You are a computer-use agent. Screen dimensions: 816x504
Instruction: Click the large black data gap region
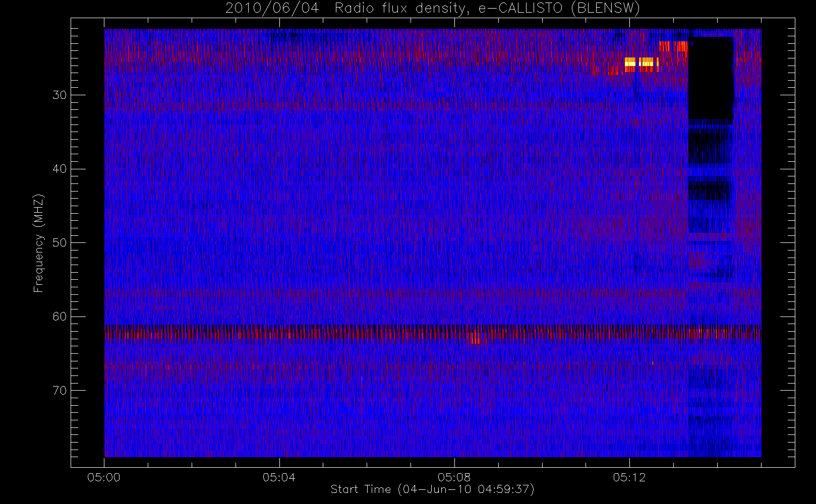coord(711,78)
